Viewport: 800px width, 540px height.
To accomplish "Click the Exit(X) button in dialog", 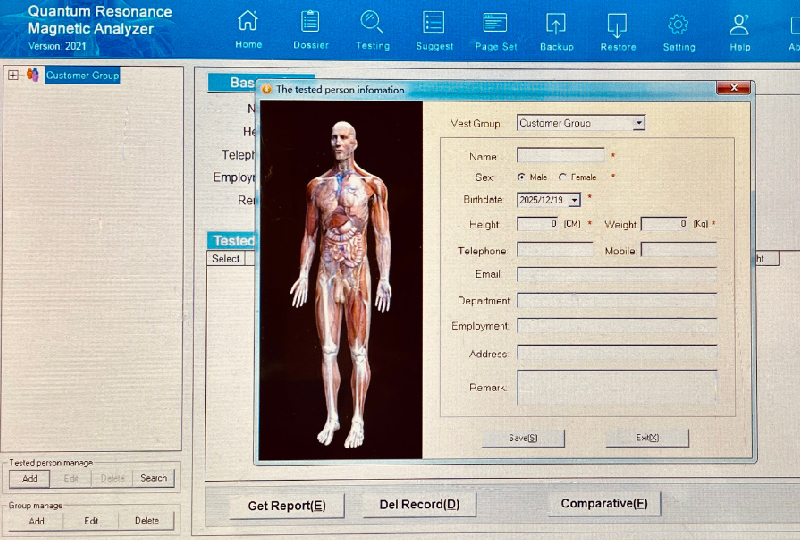I will pos(647,438).
